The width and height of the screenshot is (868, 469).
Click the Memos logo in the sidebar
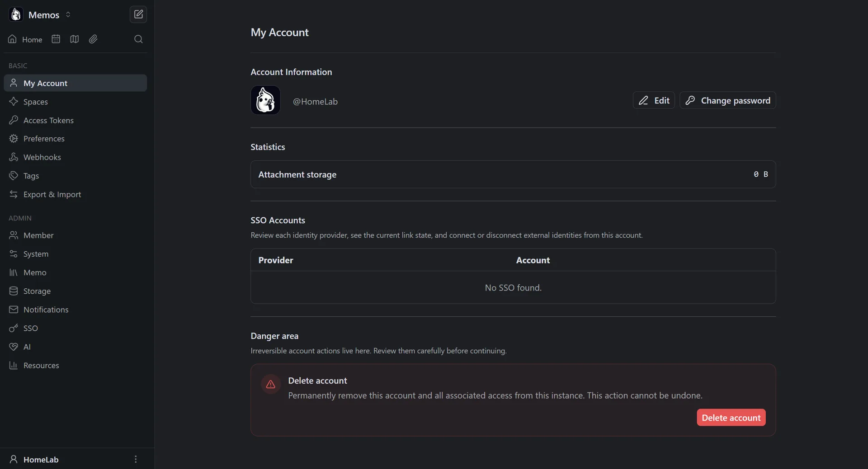point(16,14)
